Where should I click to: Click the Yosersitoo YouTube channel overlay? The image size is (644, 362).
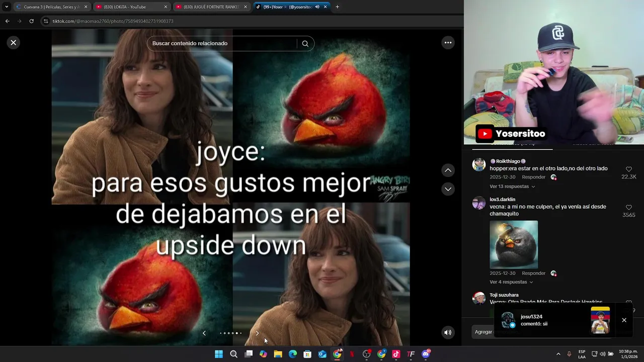point(511,134)
